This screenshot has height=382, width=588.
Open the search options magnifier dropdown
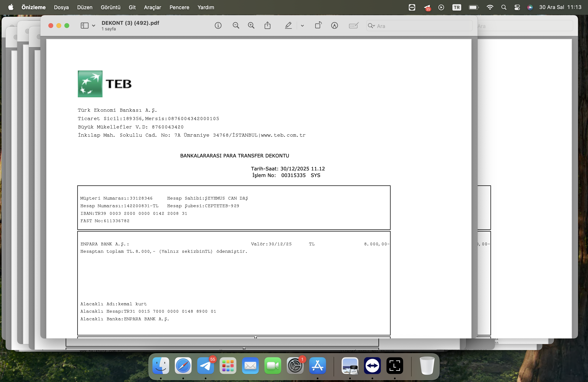click(x=371, y=26)
